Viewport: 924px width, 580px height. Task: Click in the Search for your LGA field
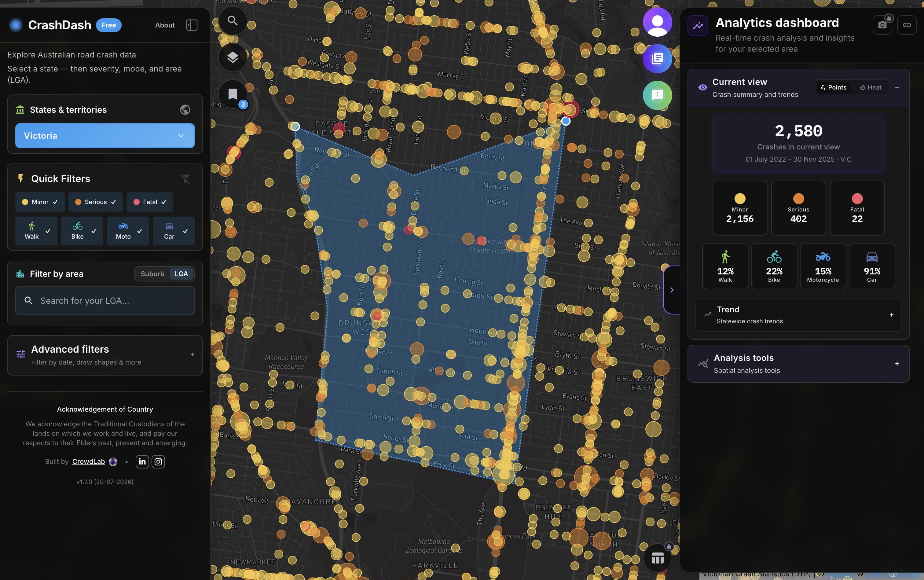[105, 301]
